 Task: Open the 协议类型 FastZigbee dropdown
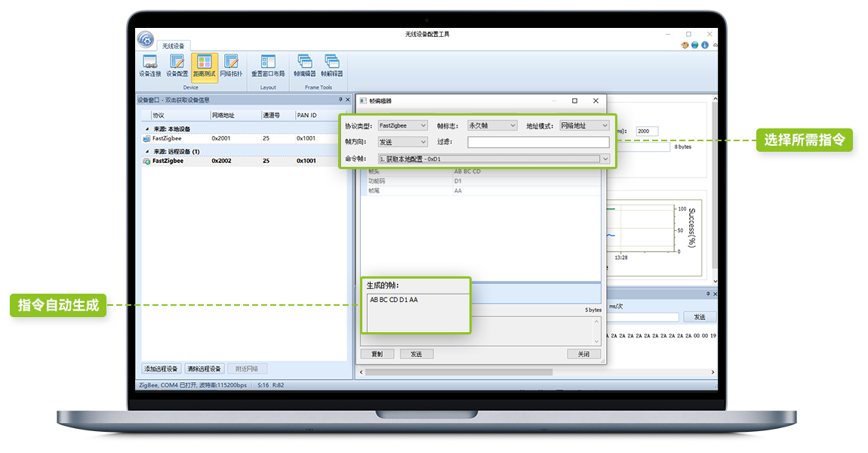coord(402,125)
